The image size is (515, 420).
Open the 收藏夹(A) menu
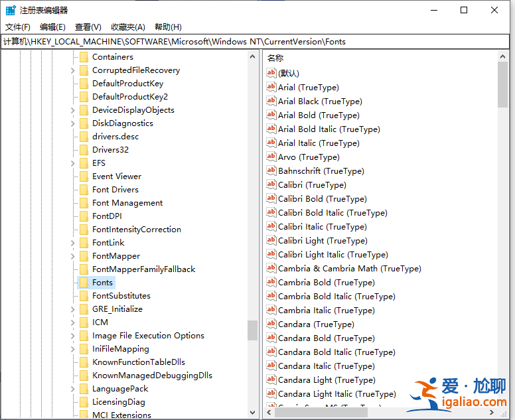(128, 27)
